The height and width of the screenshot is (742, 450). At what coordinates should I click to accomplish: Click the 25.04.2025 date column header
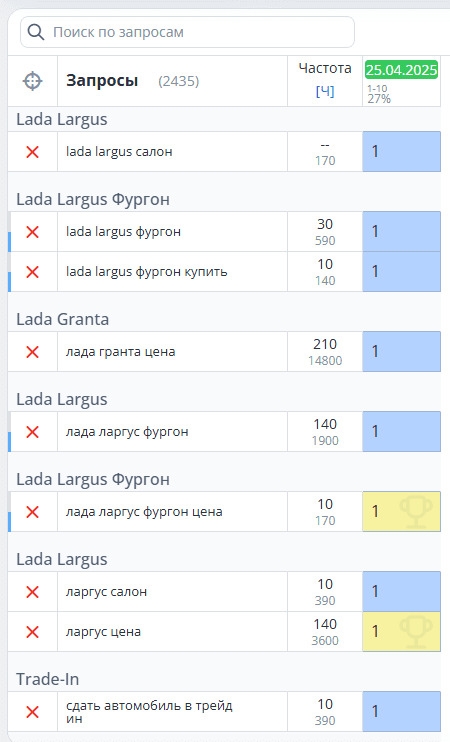point(401,70)
